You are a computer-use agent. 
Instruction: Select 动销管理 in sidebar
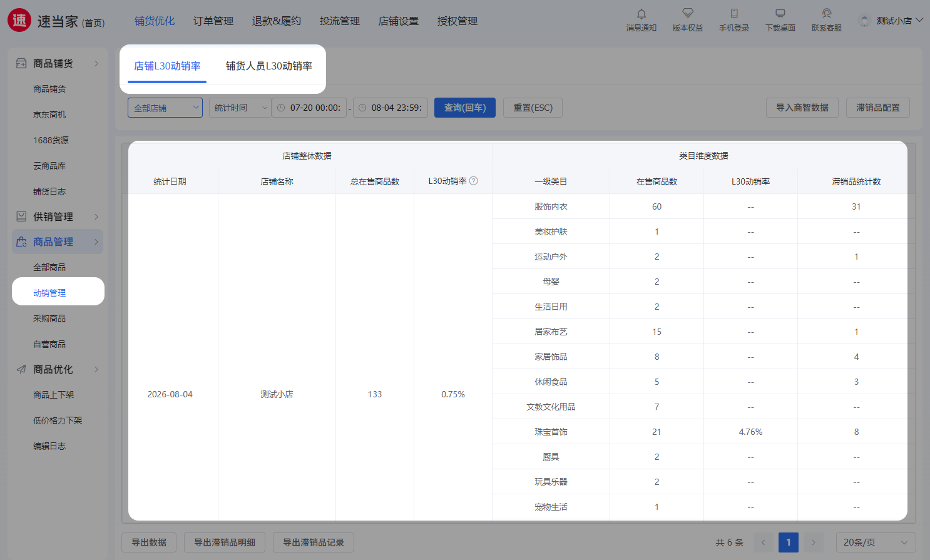[x=49, y=293]
